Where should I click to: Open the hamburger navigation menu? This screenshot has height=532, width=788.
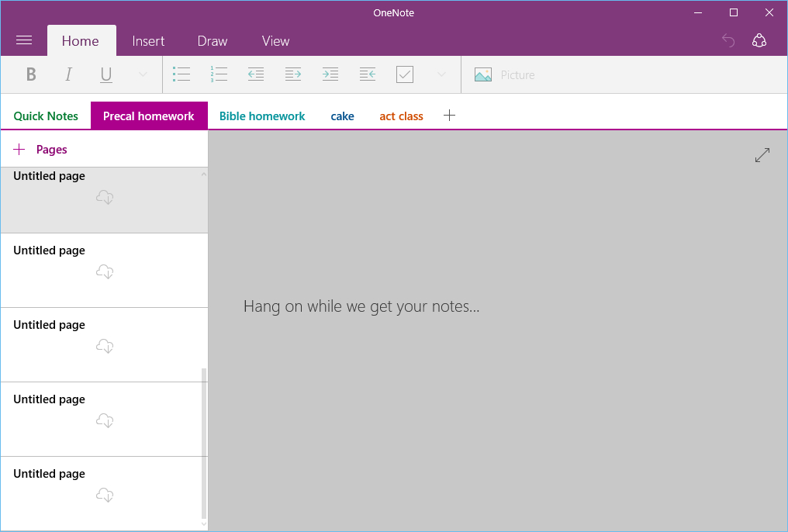coord(23,40)
